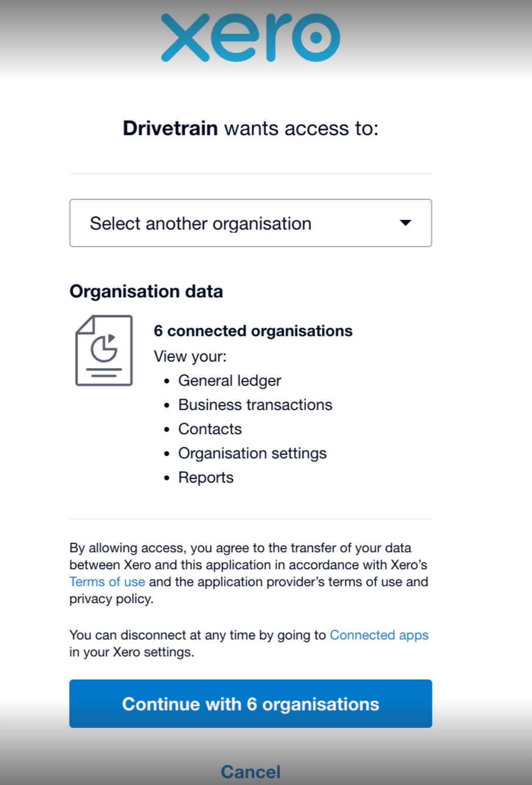Cancel the access request
The image size is (532, 785).
pos(250,772)
